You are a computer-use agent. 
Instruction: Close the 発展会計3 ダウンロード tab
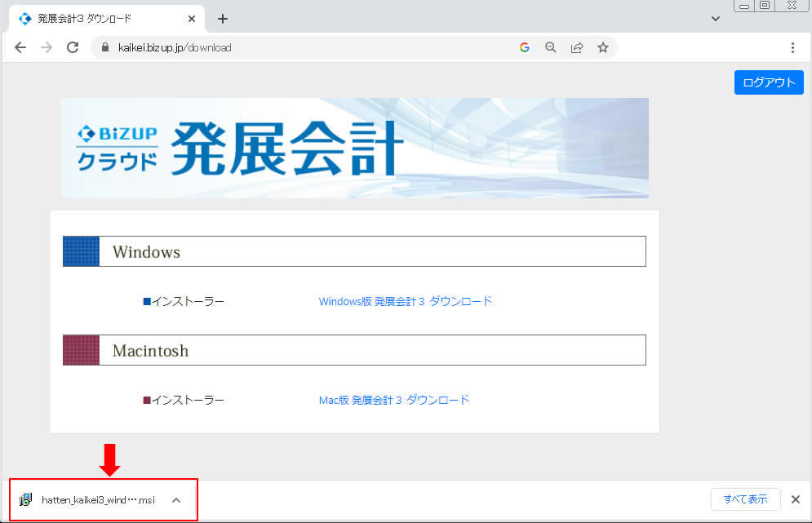click(x=192, y=19)
